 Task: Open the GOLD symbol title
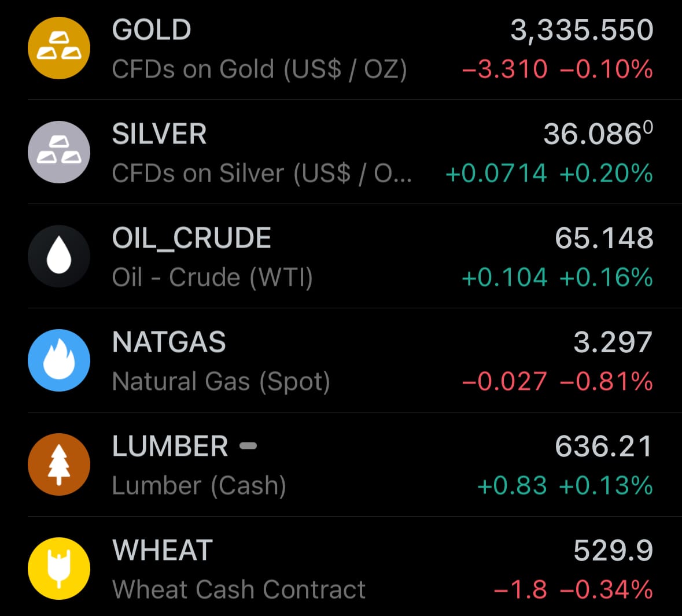point(152,29)
